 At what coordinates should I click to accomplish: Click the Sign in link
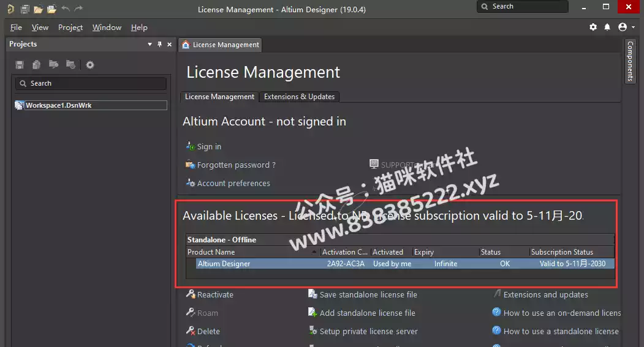[x=209, y=146]
